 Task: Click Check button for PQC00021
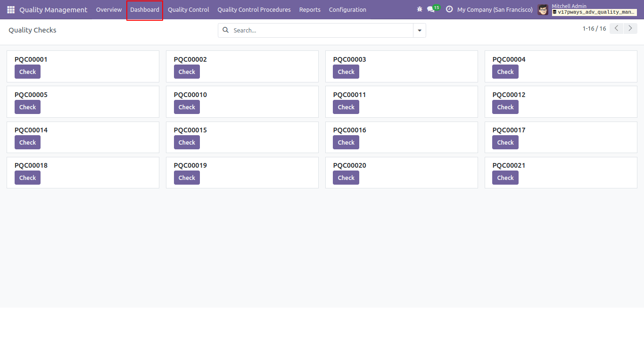pos(505,178)
